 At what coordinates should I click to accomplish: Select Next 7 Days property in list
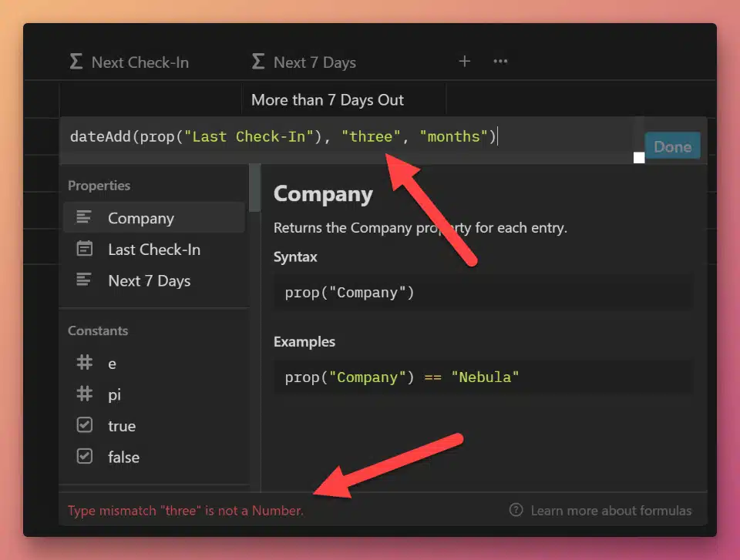point(154,280)
